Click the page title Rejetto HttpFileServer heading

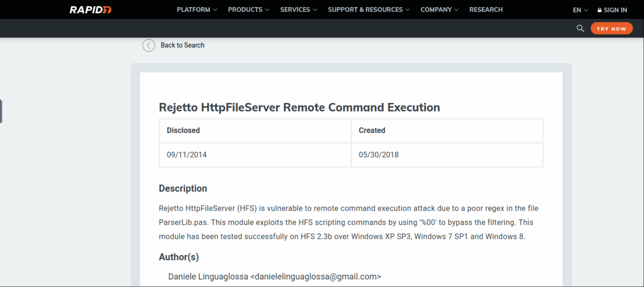(299, 107)
